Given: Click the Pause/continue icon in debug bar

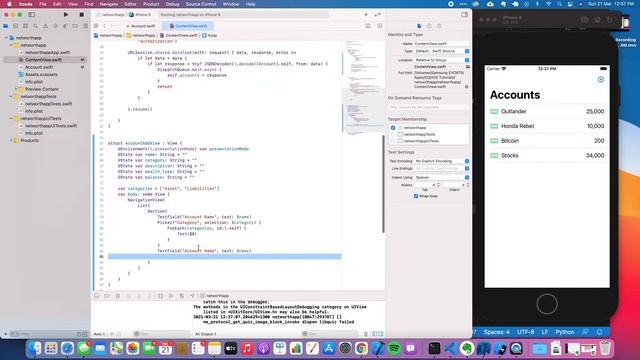Looking at the screenshot, I should (x=118, y=296).
